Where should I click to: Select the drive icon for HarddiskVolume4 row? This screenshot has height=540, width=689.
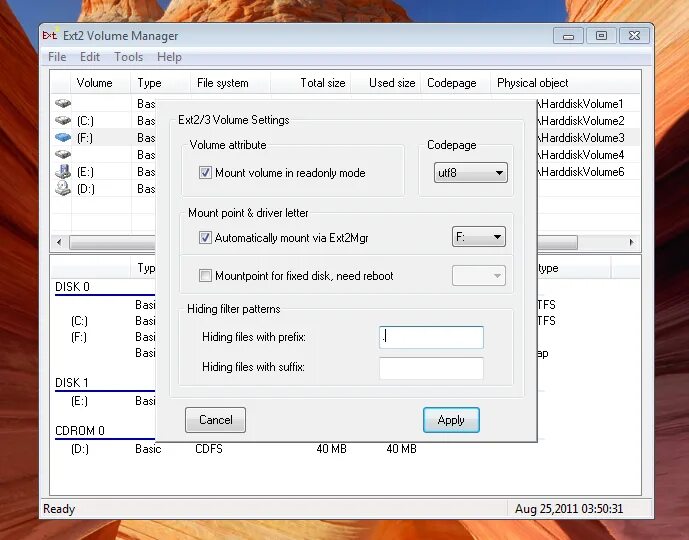[x=63, y=154]
